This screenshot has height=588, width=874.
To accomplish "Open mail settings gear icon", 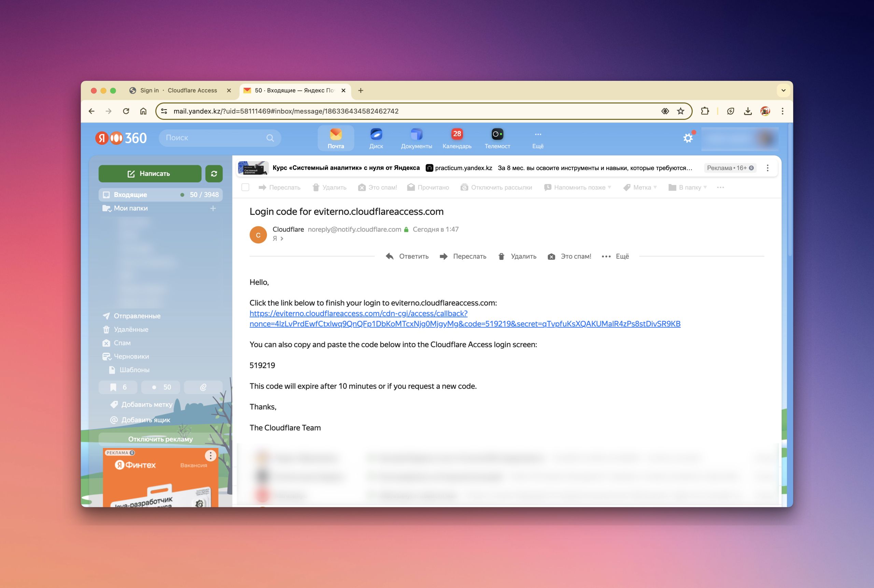I will coord(688,138).
